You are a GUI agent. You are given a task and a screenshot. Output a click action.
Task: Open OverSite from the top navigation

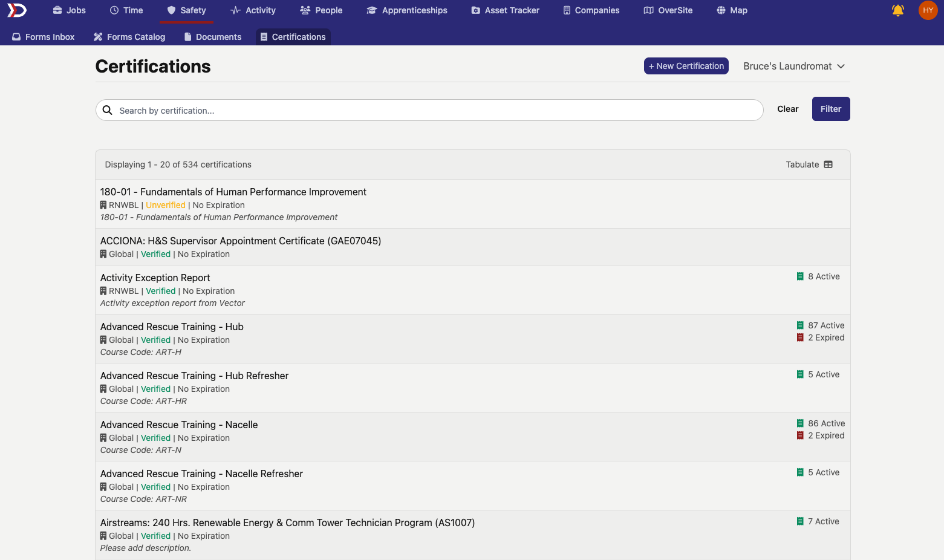pyautogui.click(x=668, y=10)
